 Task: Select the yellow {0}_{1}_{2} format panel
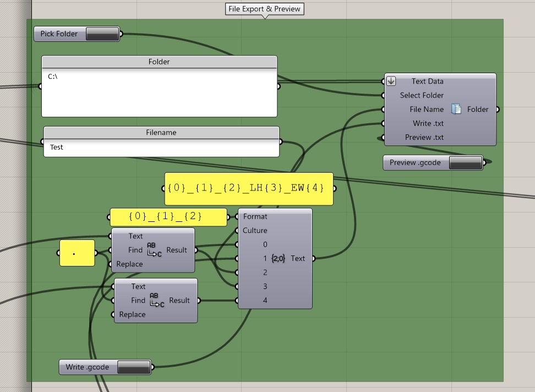[168, 217]
